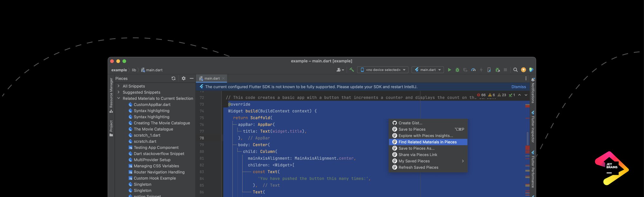The image size is (644, 197).
Task: Click the 66 errors indicator
Action: 481,95
